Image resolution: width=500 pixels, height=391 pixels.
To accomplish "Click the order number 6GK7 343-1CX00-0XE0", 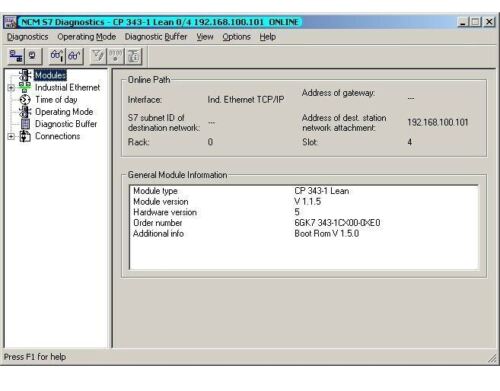I will point(337,223).
